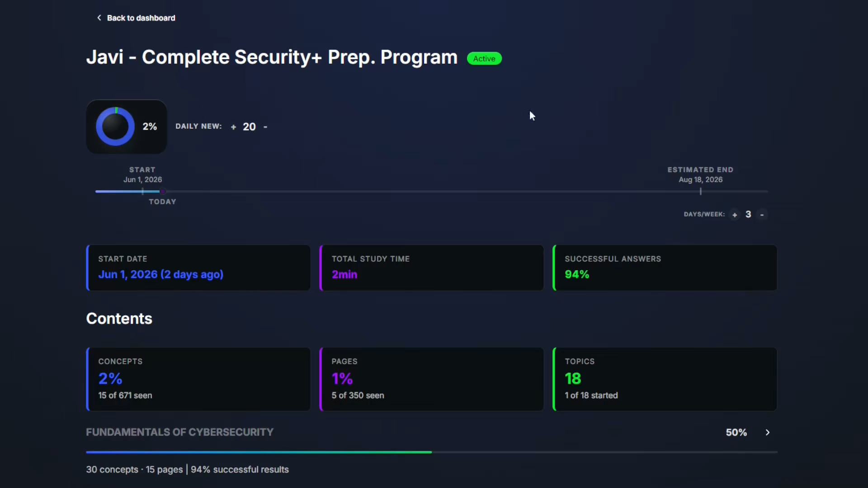Decrease daily new count with minus
Screen dimensions: 868x488
265,127
